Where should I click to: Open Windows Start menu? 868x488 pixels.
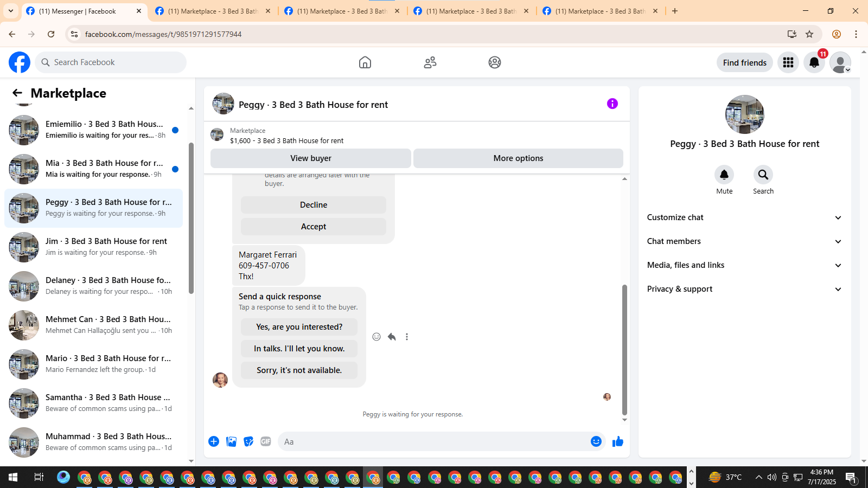click(13, 477)
